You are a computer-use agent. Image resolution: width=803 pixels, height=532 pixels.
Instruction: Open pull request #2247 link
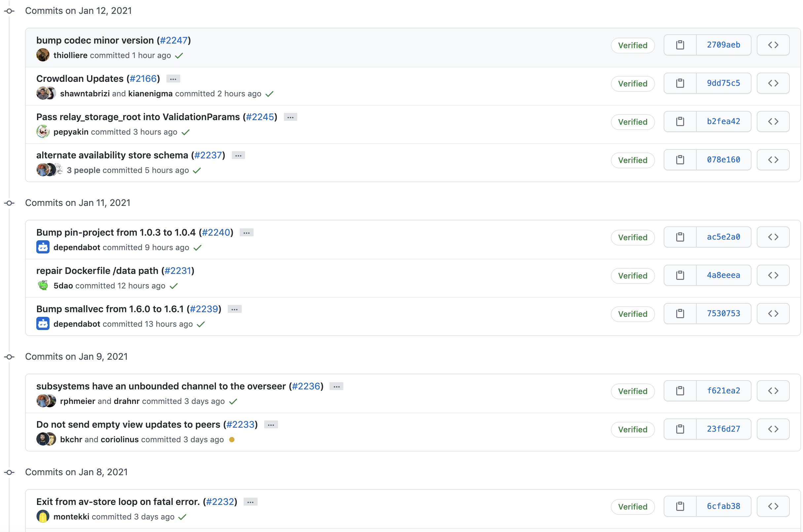[x=173, y=40]
